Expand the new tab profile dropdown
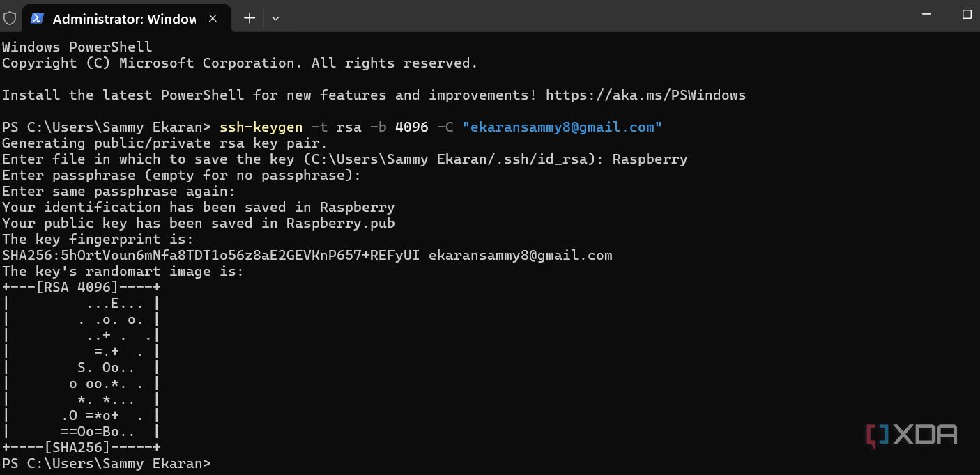980x475 pixels. click(x=275, y=18)
